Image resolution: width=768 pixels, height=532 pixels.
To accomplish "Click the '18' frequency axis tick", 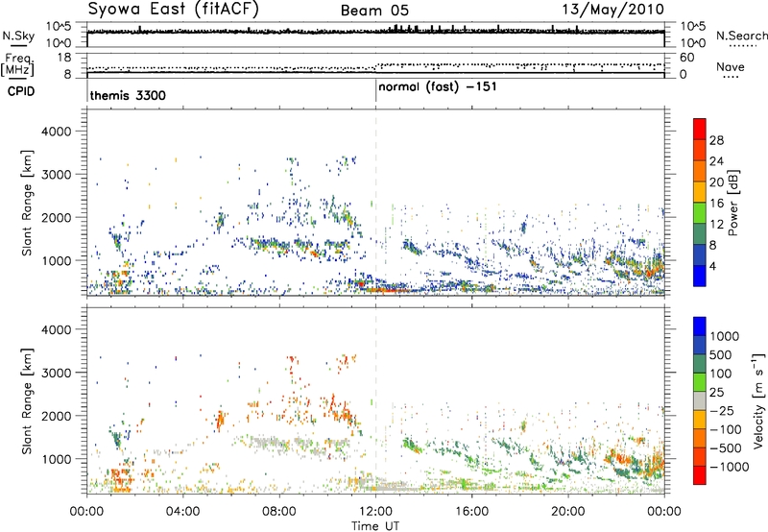I will 64,58.
